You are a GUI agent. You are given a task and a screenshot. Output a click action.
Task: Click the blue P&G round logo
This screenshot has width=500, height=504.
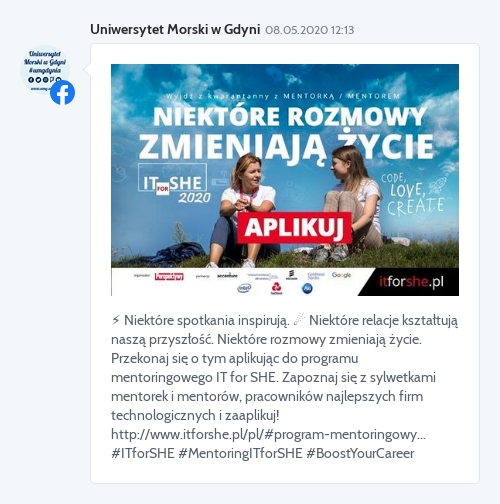point(307,288)
